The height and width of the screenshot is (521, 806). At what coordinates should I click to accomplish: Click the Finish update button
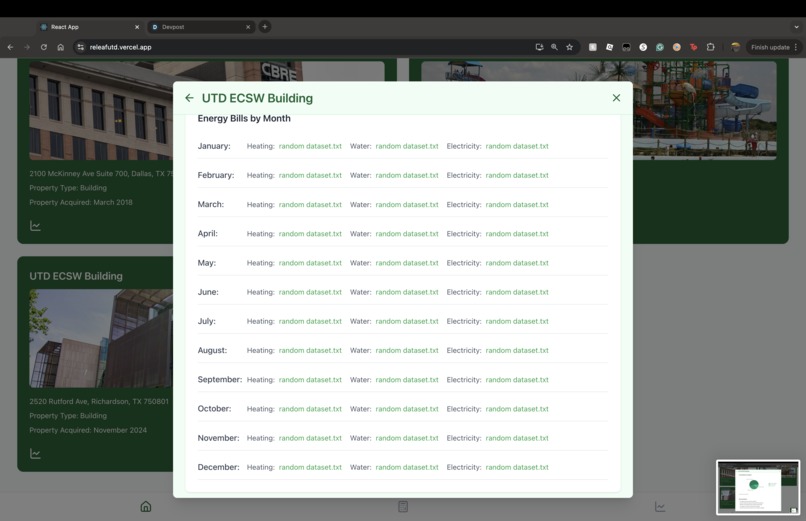coord(770,47)
